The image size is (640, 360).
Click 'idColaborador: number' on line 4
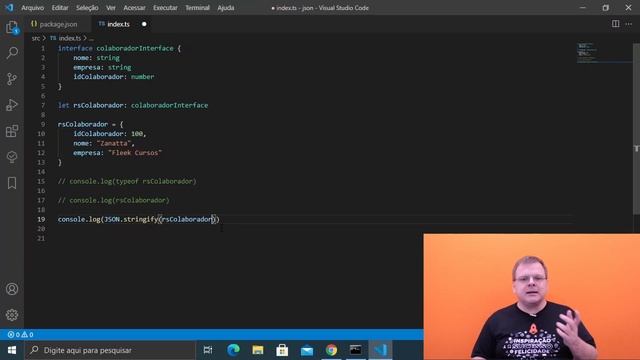pyautogui.click(x=113, y=76)
